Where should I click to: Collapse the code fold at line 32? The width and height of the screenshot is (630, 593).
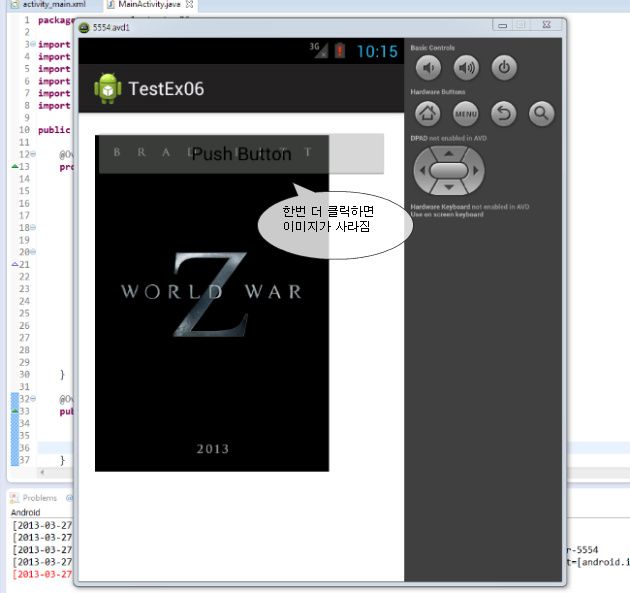coord(33,399)
